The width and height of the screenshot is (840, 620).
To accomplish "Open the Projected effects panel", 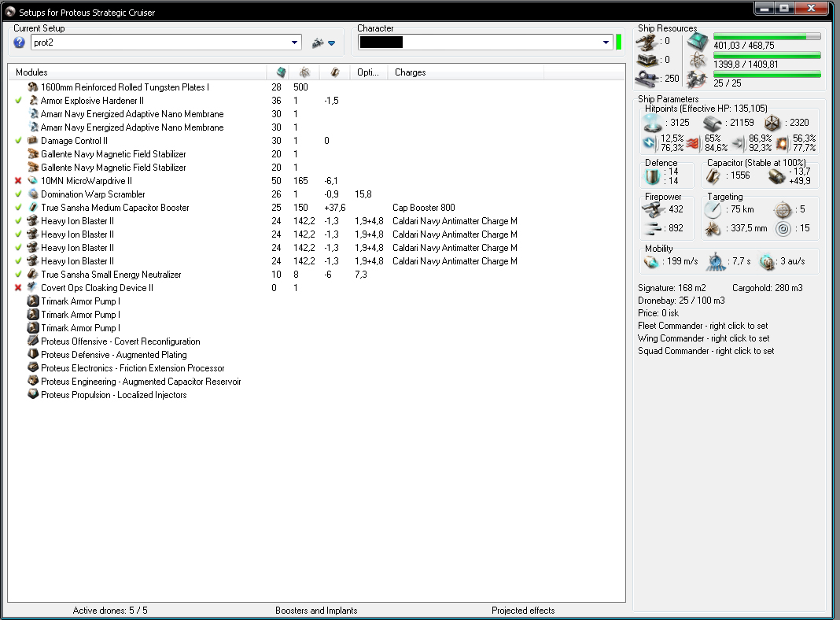I will tap(523, 611).
